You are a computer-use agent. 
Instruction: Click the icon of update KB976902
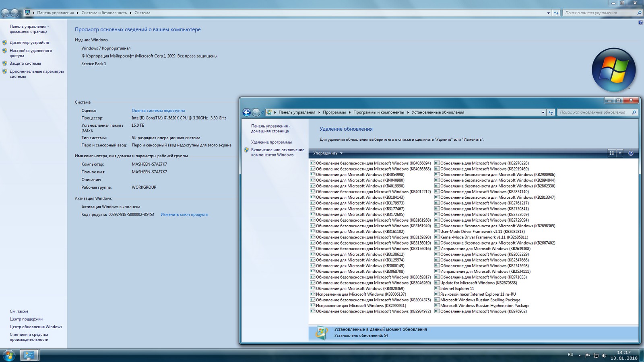click(437, 311)
